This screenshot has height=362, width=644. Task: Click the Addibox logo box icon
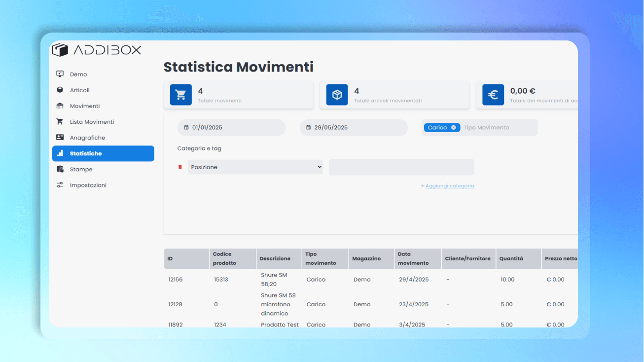[x=60, y=49]
